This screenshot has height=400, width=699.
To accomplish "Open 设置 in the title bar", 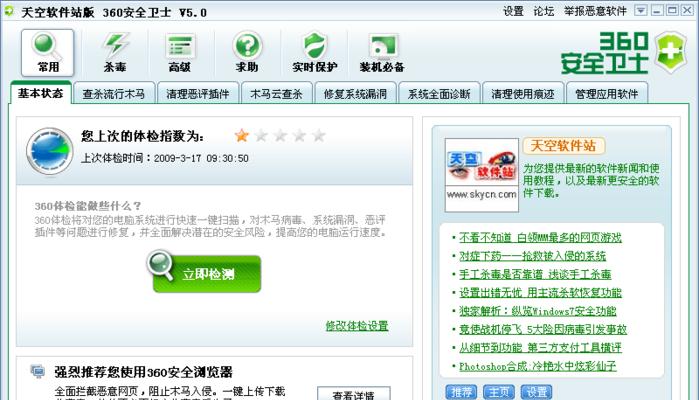I will 513,11.
